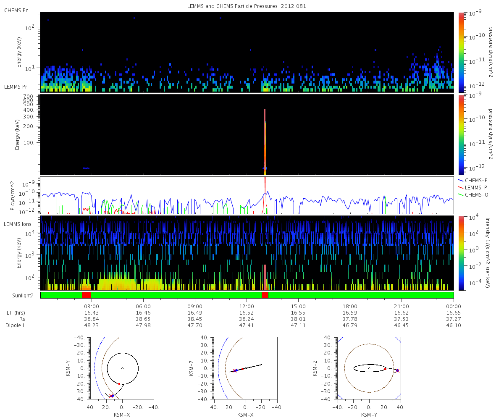This screenshot has width=504, height=420.
Task: Click the first red segment in Sunlight bar
Action: click(x=86, y=295)
